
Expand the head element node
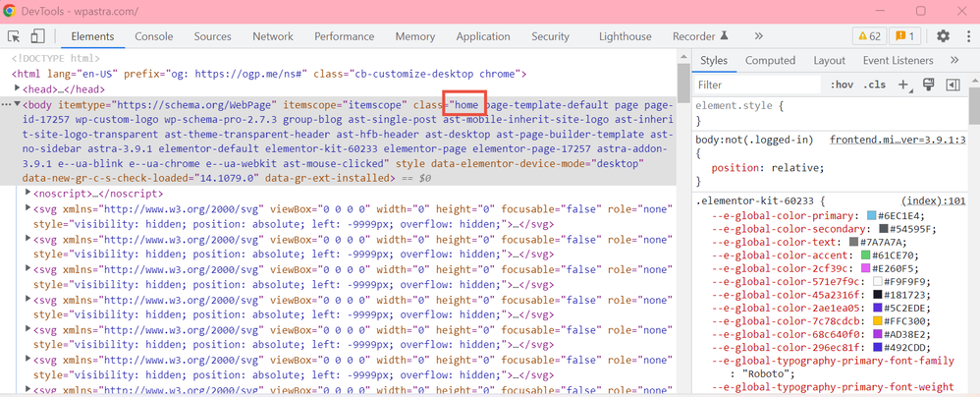[18, 88]
